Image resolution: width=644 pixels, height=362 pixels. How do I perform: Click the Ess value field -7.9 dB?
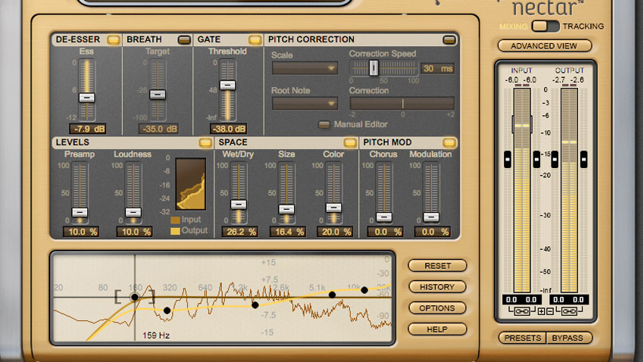(x=87, y=129)
